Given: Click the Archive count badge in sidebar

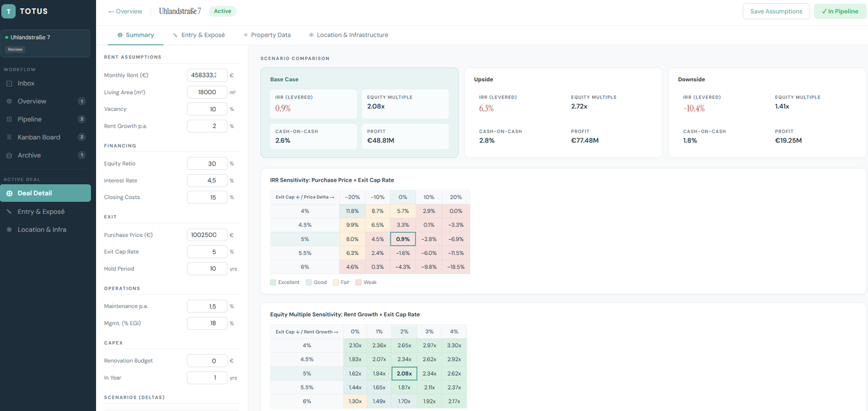Looking at the screenshot, I should [x=82, y=155].
